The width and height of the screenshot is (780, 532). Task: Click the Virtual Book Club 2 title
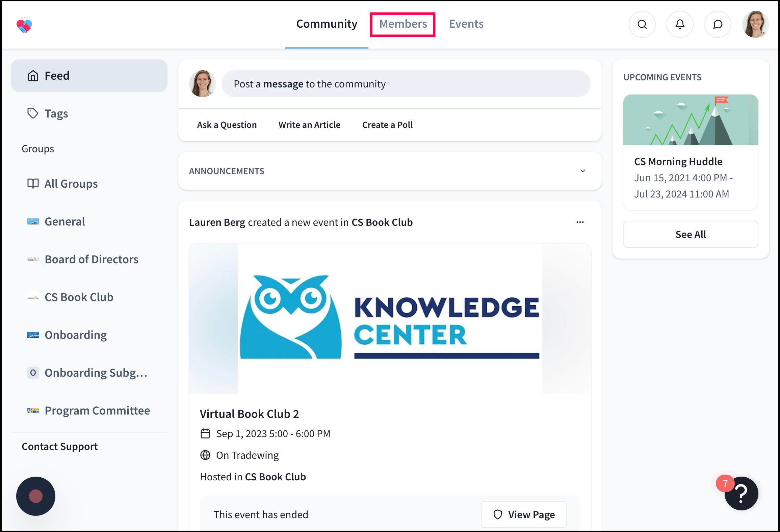(x=249, y=414)
